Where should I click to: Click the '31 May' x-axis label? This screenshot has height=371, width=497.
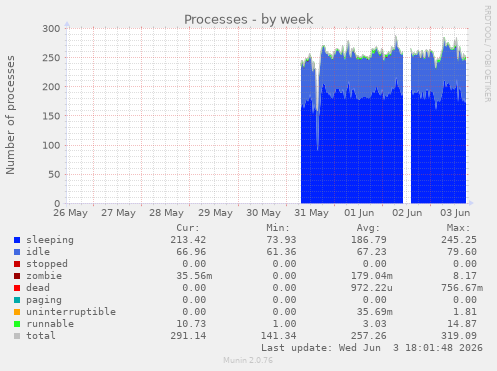coord(311,213)
